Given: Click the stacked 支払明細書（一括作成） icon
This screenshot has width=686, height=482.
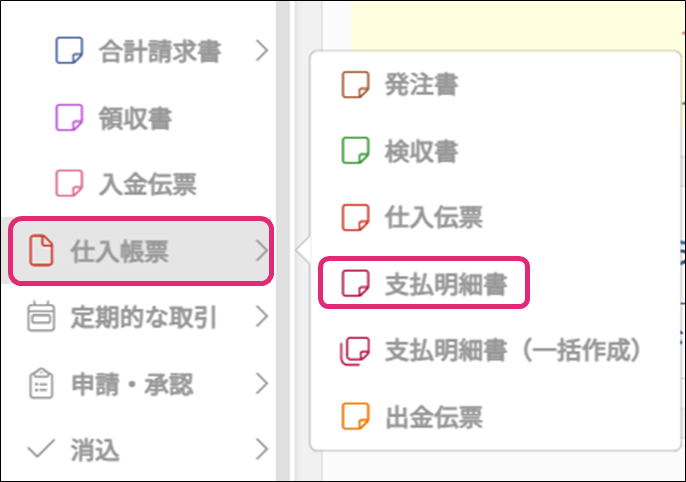Looking at the screenshot, I should click(355, 350).
